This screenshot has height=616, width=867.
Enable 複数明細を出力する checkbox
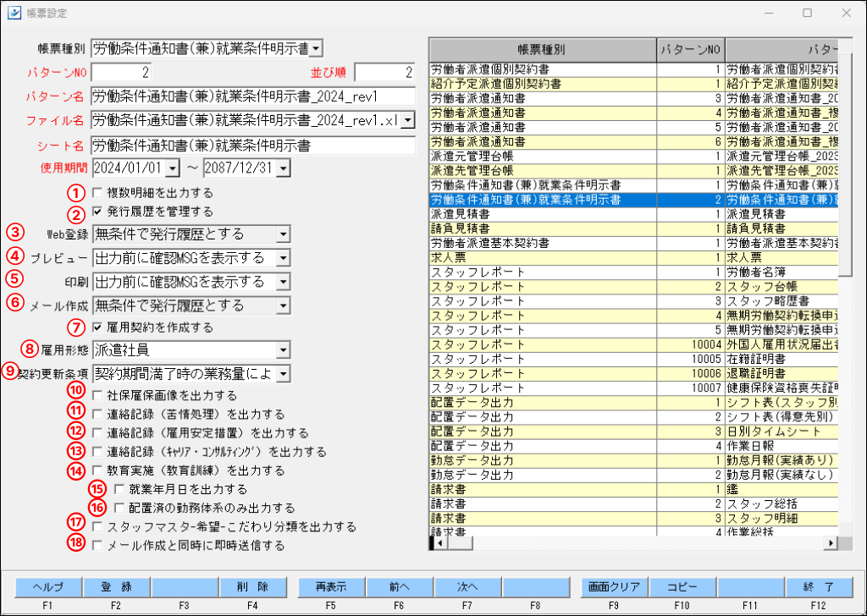(x=97, y=192)
